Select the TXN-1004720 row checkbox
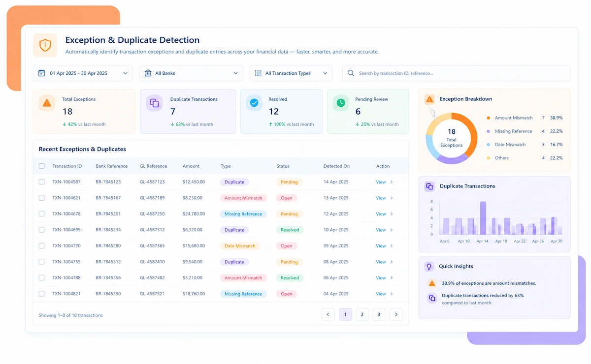Screen dimensions: 591x364 tap(42, 246)
